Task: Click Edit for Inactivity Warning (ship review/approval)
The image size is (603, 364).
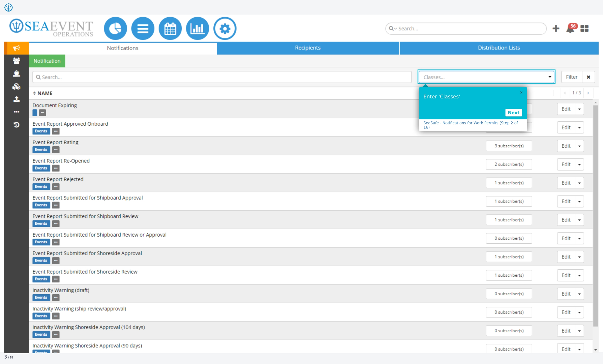Action: point(566,312)
